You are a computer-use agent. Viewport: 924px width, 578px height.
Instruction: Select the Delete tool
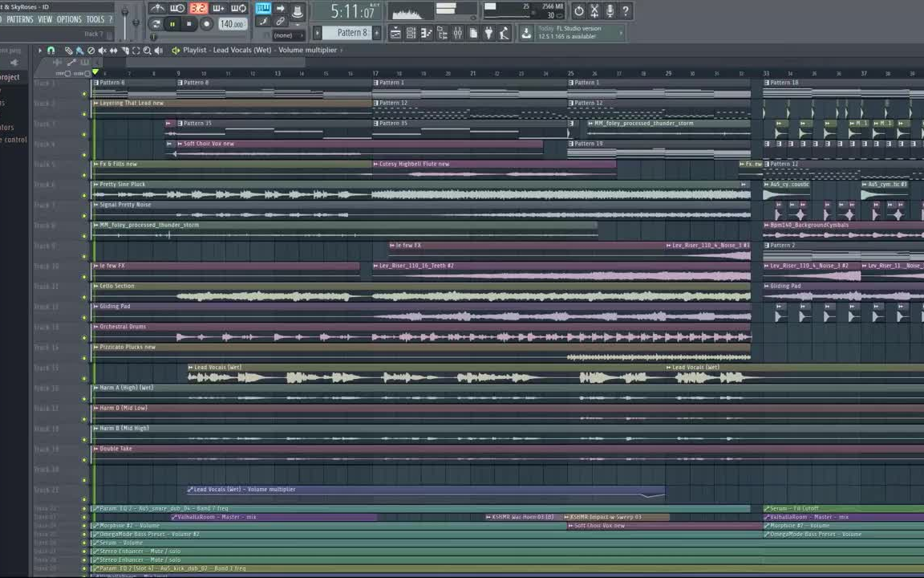point(91,51)
